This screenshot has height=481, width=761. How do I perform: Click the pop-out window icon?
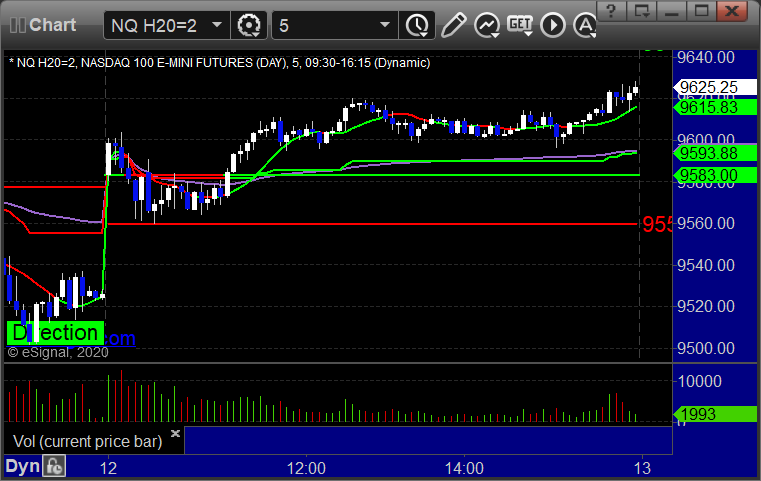pyautogui.click(x=642, y=11)
